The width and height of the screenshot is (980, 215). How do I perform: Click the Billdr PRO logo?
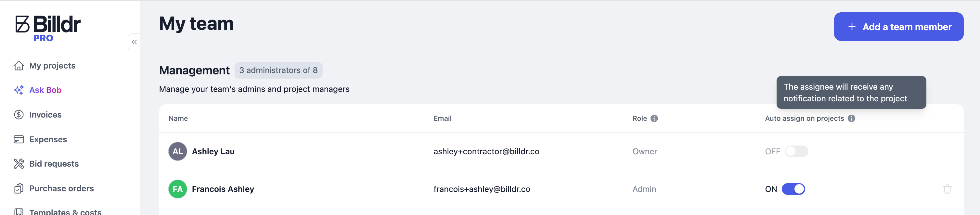[x=48, y=28]
